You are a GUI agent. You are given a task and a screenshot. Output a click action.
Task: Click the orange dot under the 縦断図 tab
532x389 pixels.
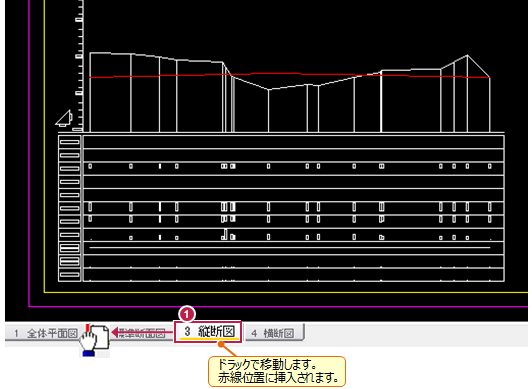click(x=221, y=344)
